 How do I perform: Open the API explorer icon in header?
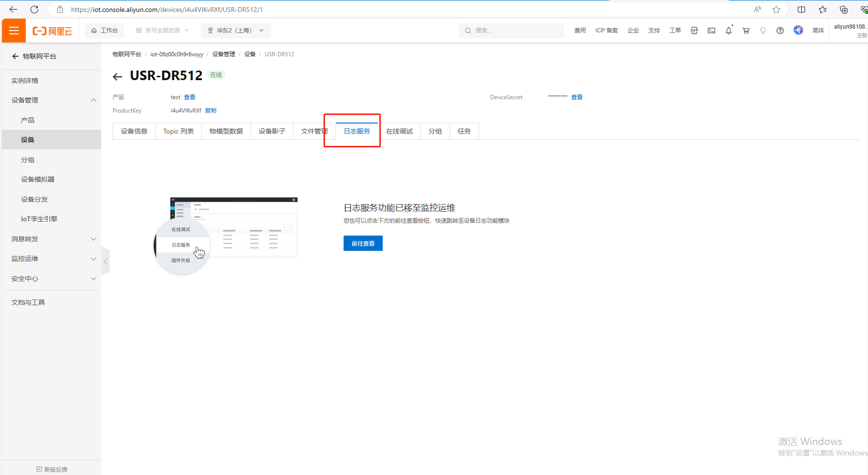[694, 31]
